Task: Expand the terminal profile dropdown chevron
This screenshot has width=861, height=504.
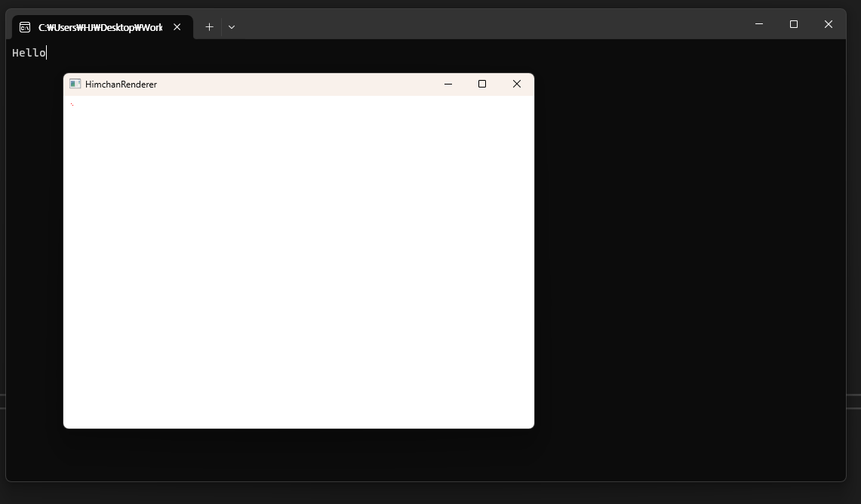Action: (232, 27)
